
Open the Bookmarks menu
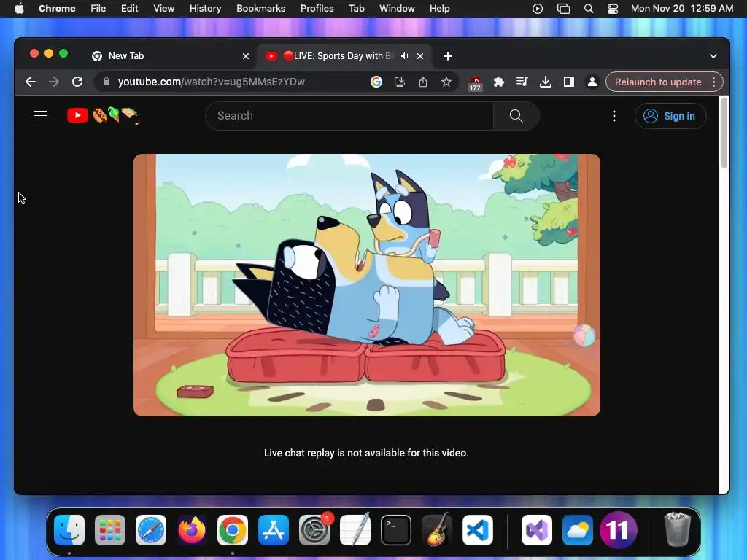[260, 8]
